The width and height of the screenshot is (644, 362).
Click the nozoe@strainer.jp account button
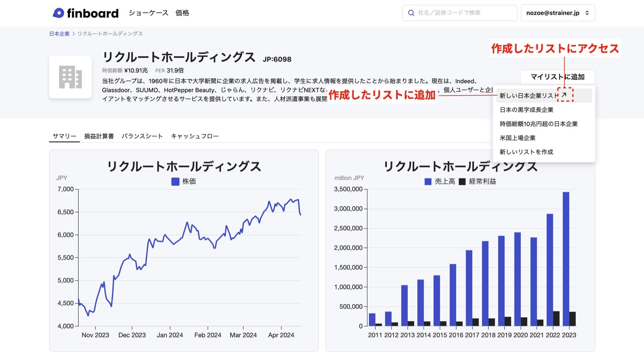click(x=558, y=13)
